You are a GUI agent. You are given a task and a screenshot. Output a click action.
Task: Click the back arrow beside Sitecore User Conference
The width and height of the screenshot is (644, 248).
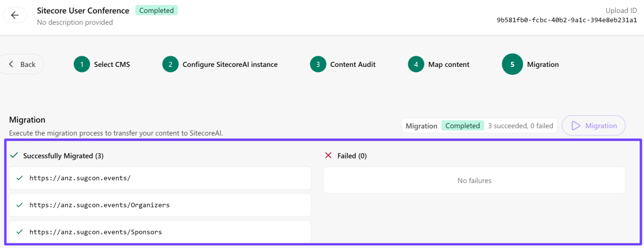click(15, 15)
